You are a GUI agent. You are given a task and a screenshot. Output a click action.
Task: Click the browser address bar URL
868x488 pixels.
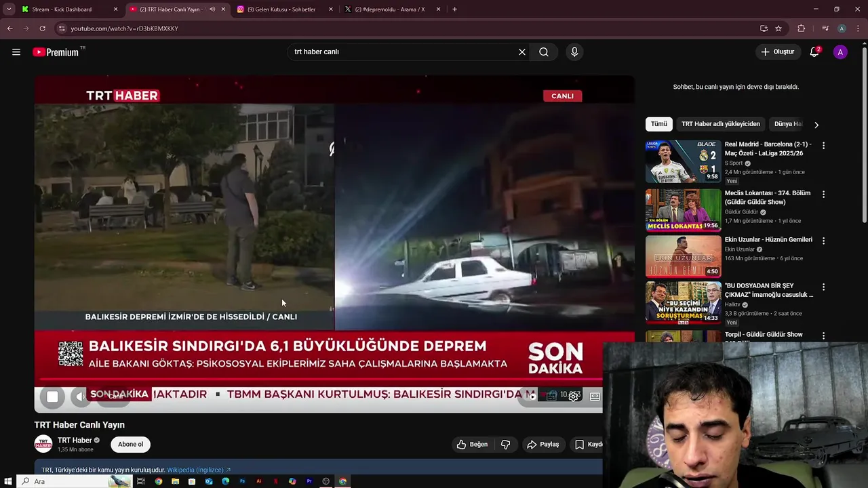[124, 28]
